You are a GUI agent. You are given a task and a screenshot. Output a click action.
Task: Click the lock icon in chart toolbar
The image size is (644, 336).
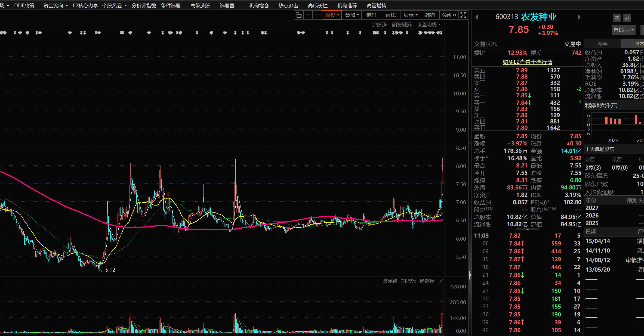coord(299,15)
